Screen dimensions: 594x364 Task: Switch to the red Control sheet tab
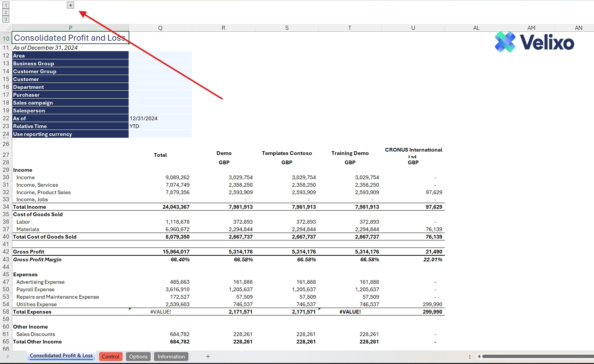(111, 357)
